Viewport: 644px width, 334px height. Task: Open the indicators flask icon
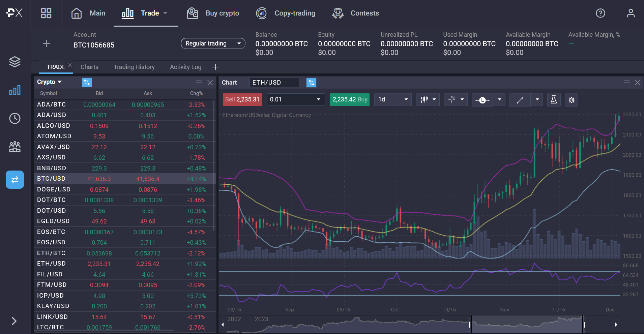(554, 100)
